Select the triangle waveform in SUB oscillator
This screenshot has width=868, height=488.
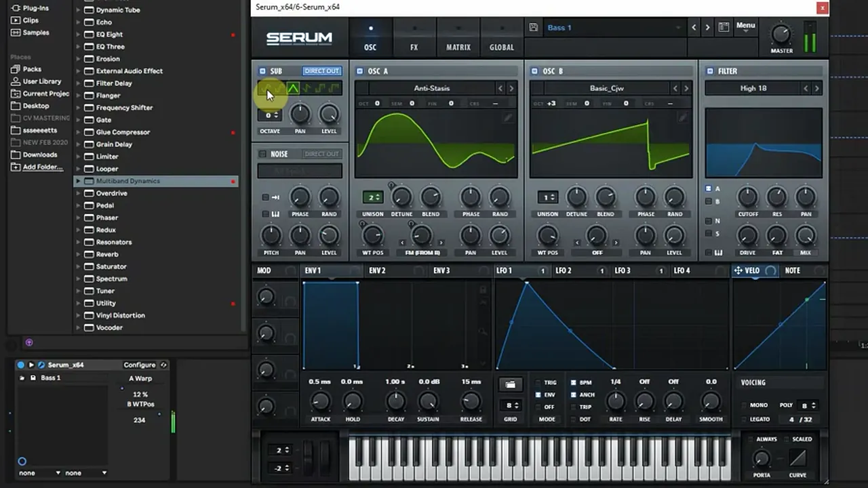point(293,88)
